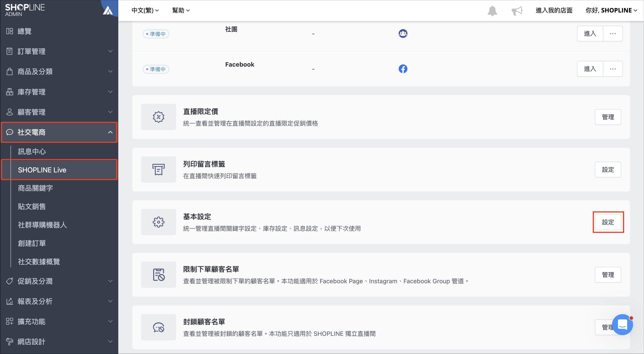
Task: Click 管理 for 直播限定價
Action: [608, 117]
